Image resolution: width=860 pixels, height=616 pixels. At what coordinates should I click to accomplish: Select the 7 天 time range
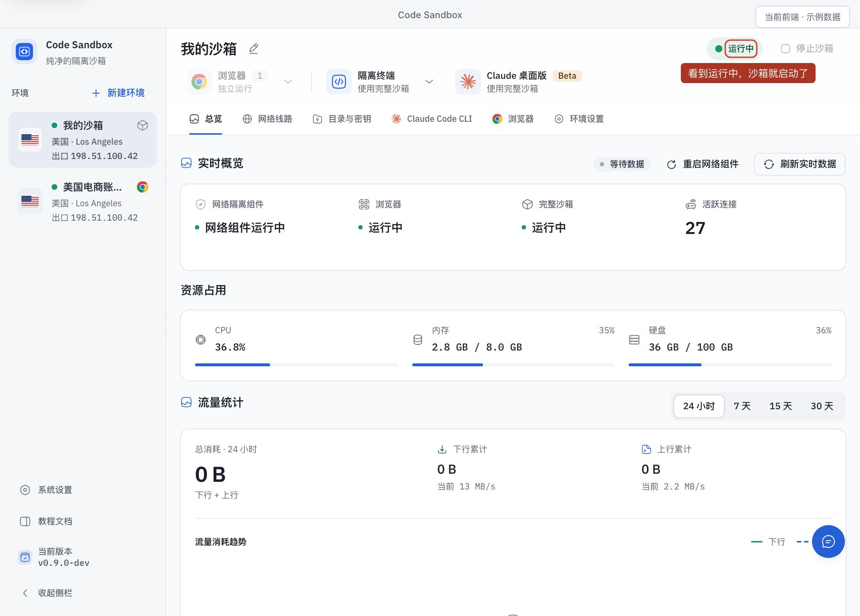(x=742, y=406)
